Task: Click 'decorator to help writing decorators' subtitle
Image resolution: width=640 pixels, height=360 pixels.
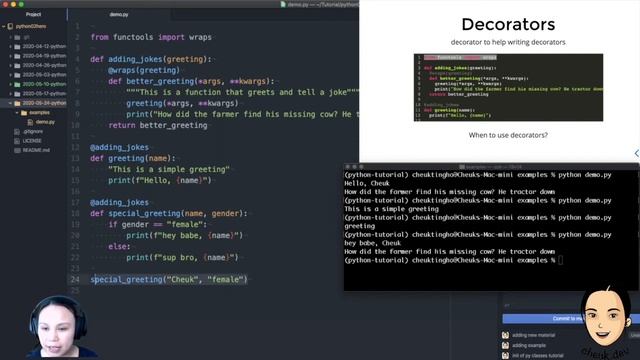Action: tap(508, 42)
